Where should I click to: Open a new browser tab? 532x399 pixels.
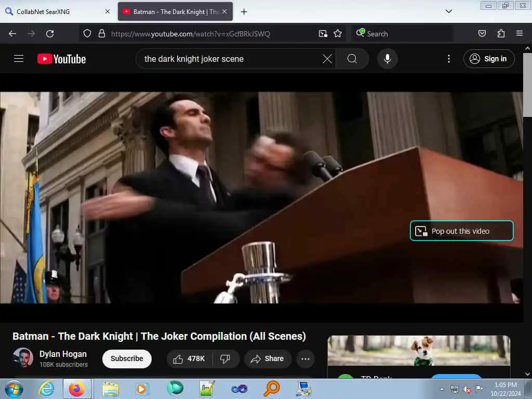244,12
